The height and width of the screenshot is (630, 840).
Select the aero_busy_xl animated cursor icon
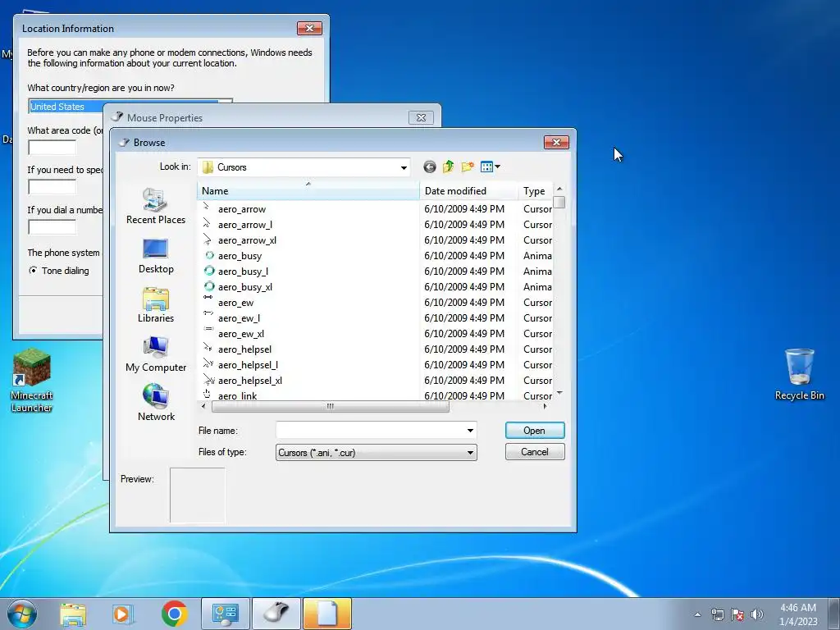(209, 286)
